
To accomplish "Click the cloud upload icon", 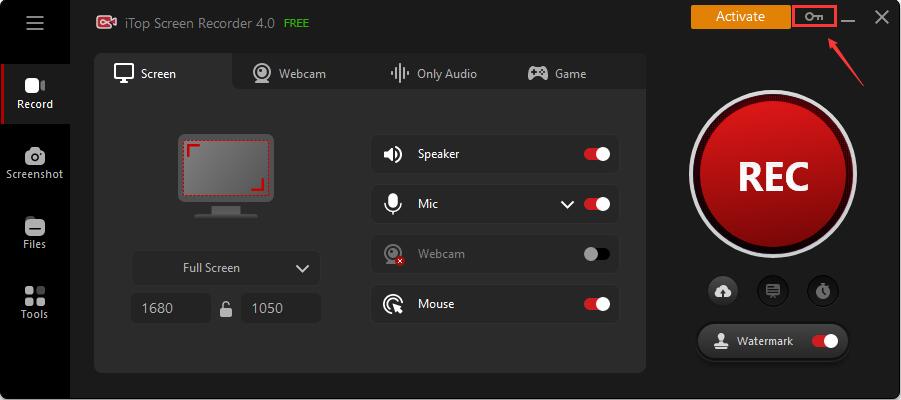I will point(723,291).
